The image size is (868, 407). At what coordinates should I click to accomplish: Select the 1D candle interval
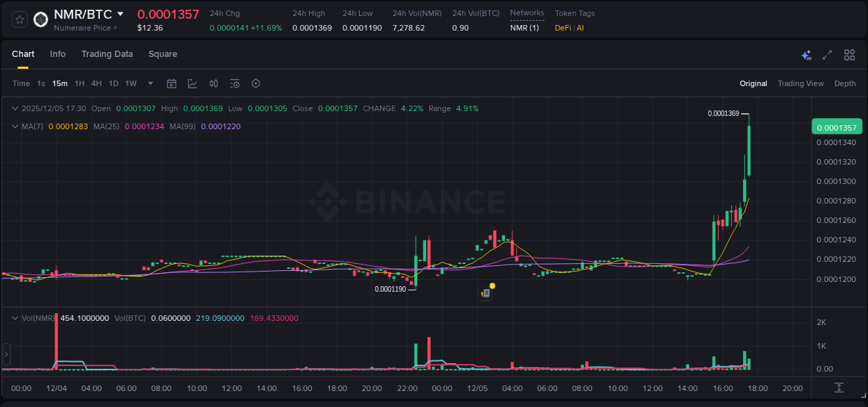coord(113,83)
